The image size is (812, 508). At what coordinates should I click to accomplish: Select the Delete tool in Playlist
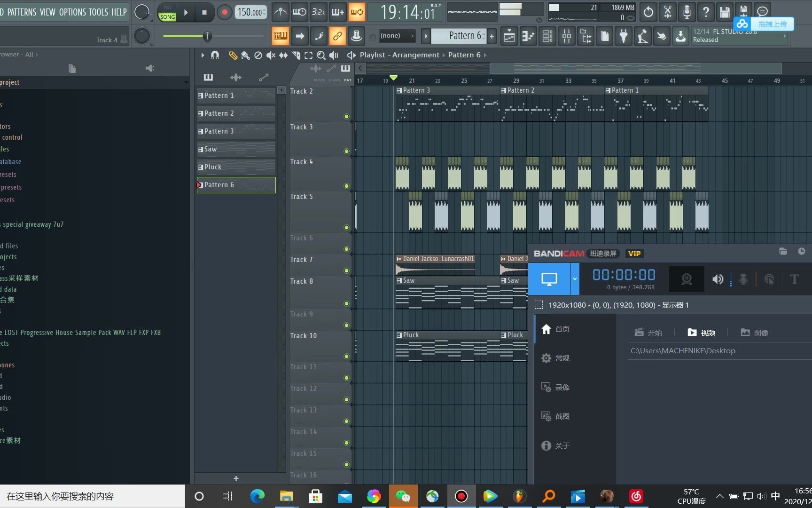pyautogui.click(x=258, y=56)
